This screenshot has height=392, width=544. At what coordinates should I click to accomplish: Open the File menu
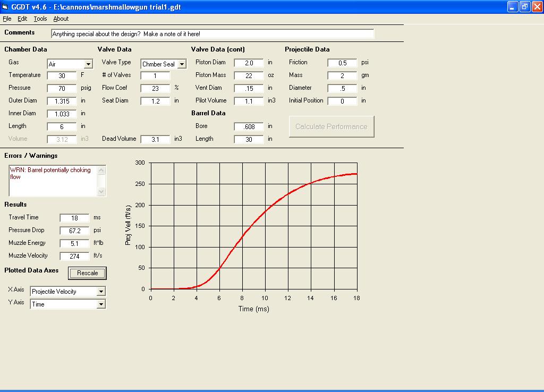tap(7, 19)
